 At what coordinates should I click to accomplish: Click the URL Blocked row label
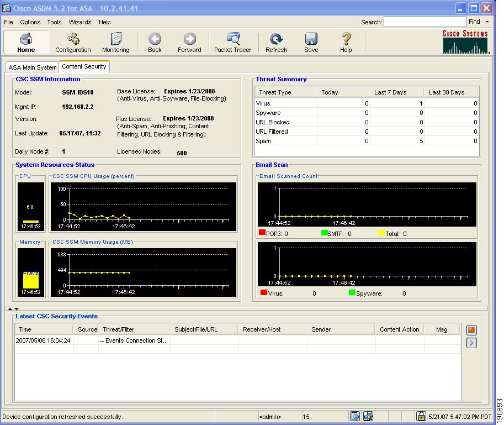pos(273,122)
